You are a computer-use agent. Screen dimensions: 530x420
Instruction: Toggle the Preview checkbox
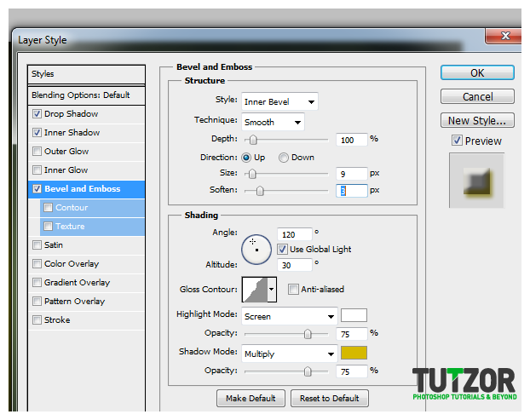coord(457,141)
